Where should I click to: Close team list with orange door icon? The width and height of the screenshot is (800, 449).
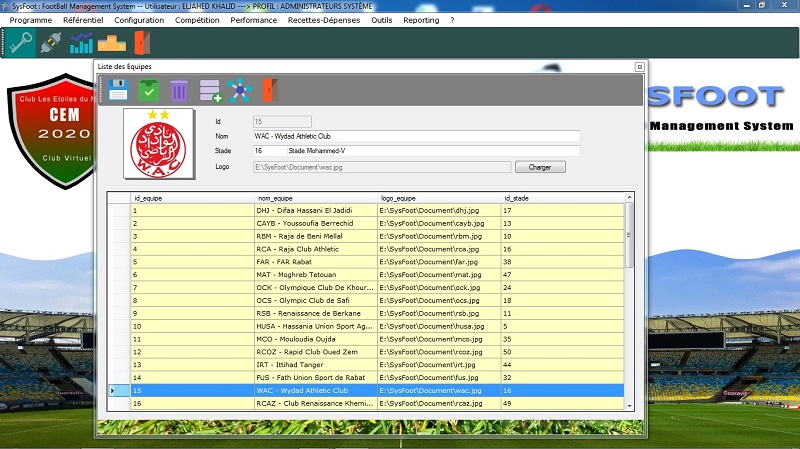[269, 91]
